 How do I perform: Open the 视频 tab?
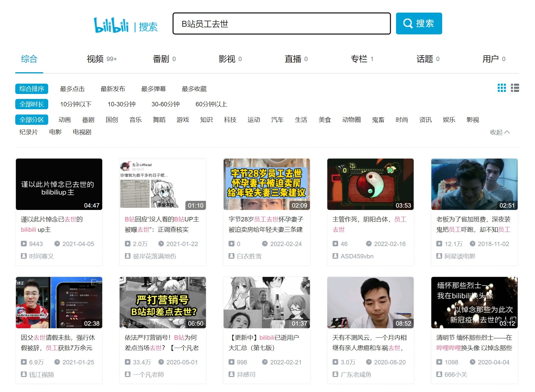coord(102,59)
